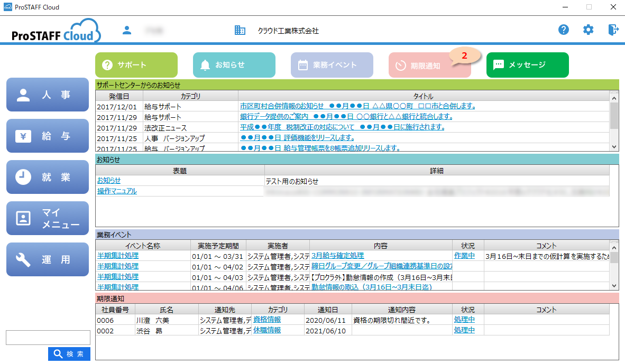Open マイメニュー from the sidebar
Image resolution: width=625 pixels, height=364 pixels.
tap(47, 218)
